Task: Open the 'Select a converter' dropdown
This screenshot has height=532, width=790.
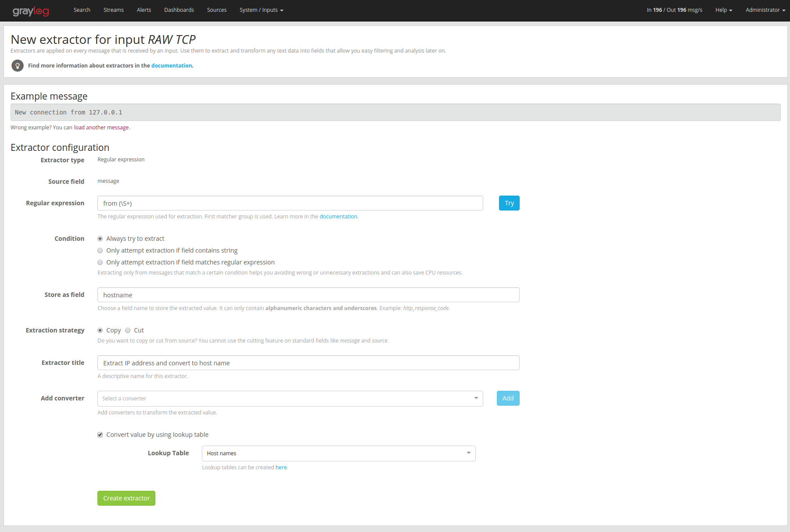Action: click(290, 399)
